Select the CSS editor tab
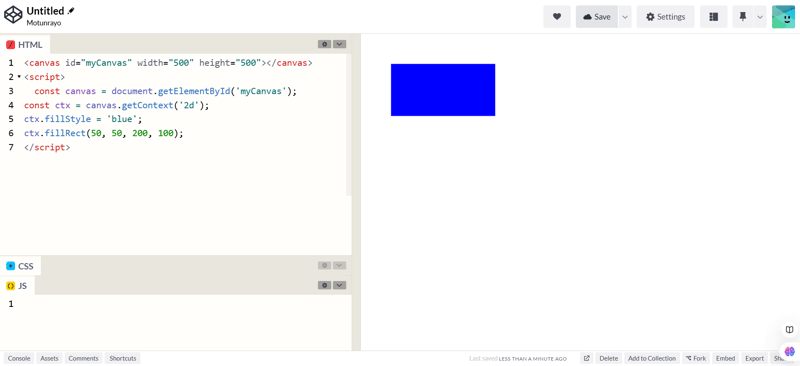 (20, 266)
